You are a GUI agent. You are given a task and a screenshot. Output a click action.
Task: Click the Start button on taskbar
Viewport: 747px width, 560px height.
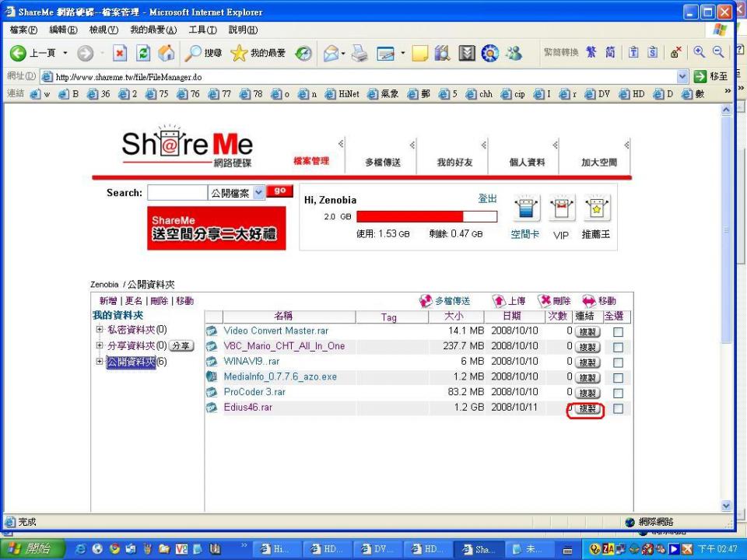click(31, 548)
